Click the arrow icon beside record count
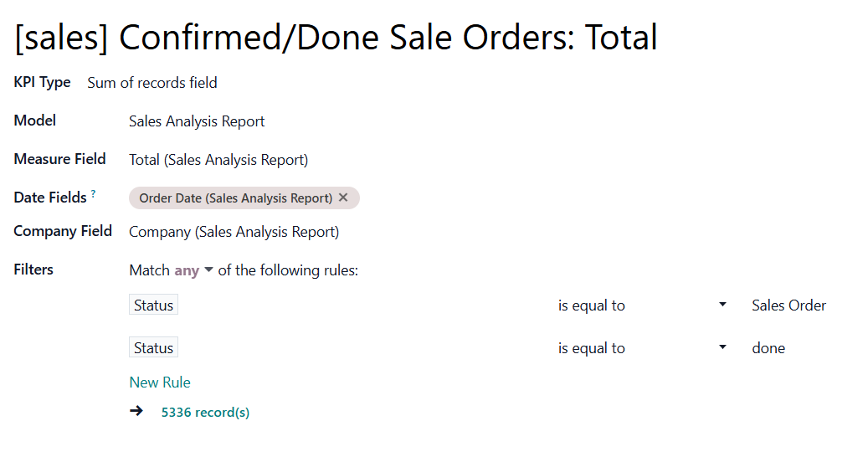The height and width of the screenshot is (462, 868). 136,411
